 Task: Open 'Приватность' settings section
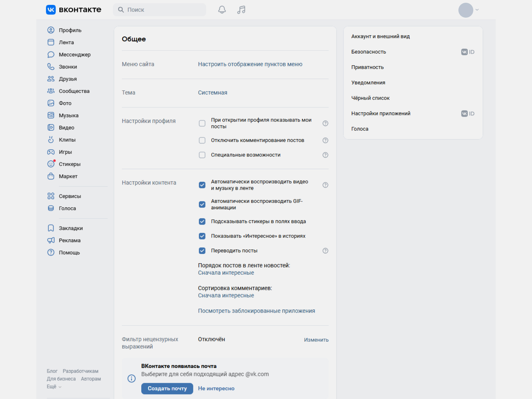(x=367, y=67)
